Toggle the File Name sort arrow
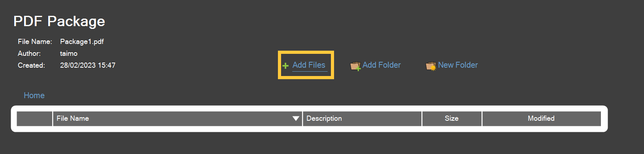This screenshot has width=644, height=154. tap(296, 118)
